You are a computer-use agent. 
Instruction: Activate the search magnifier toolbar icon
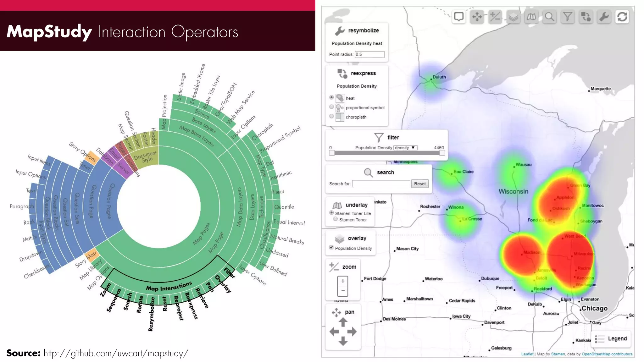[550, 17]
